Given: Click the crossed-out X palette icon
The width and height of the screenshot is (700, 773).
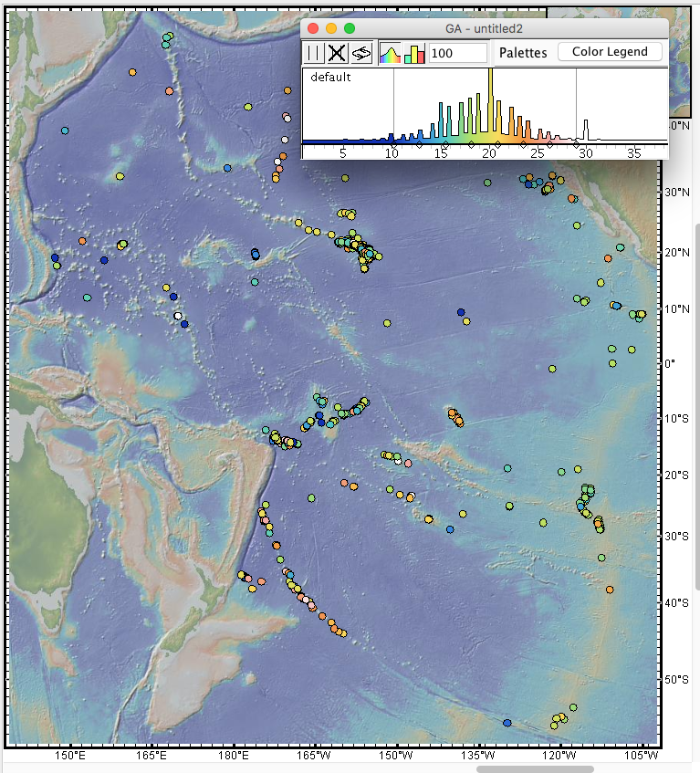Looking at the screenshot, I should pyautogui.click(x=337, y=54).
